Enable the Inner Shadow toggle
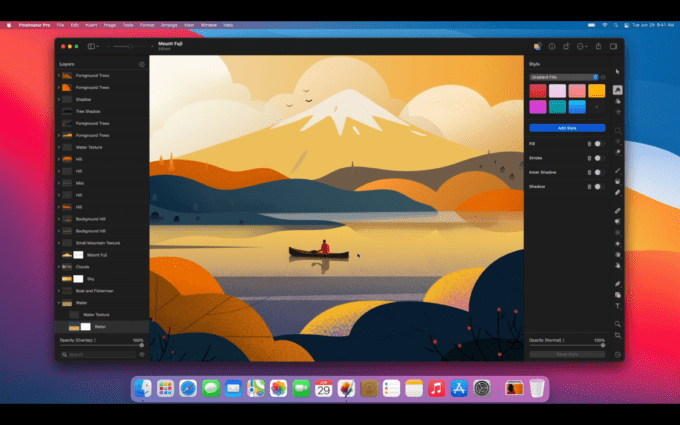The height and width of the screenshot is (425, 680). 598,172
